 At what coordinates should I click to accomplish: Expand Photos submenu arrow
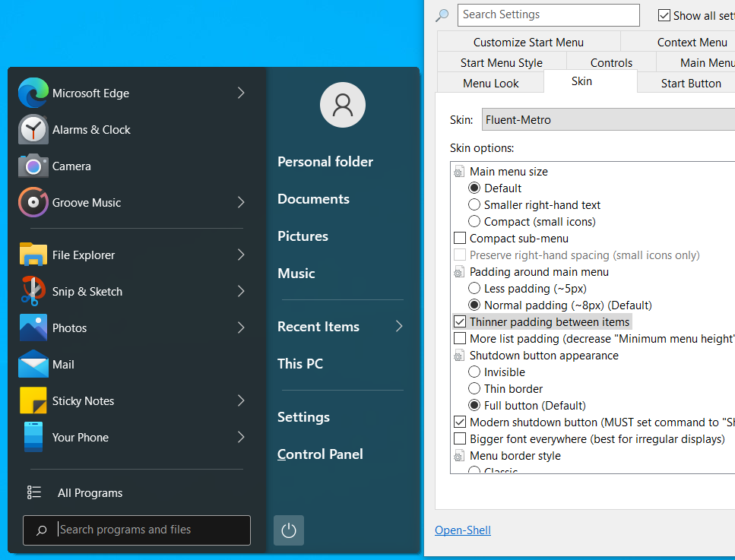click(x=241, y=327)
